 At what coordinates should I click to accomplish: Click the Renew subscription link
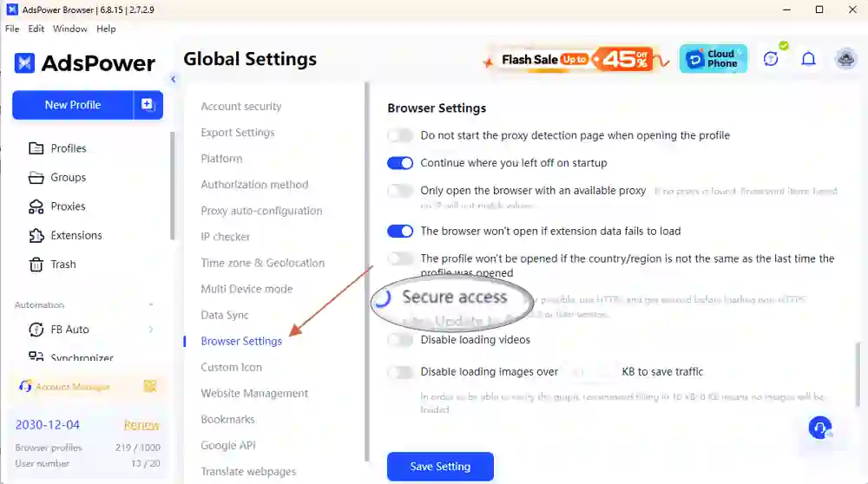(x=141, y=425)
